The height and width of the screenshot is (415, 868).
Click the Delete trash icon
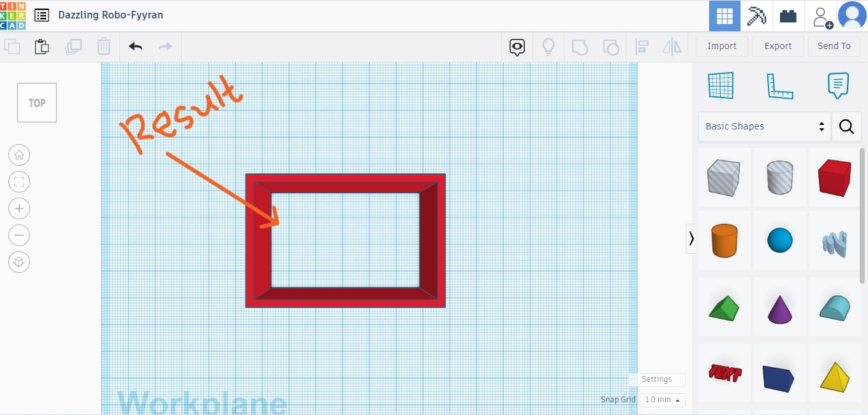point(104,47)
